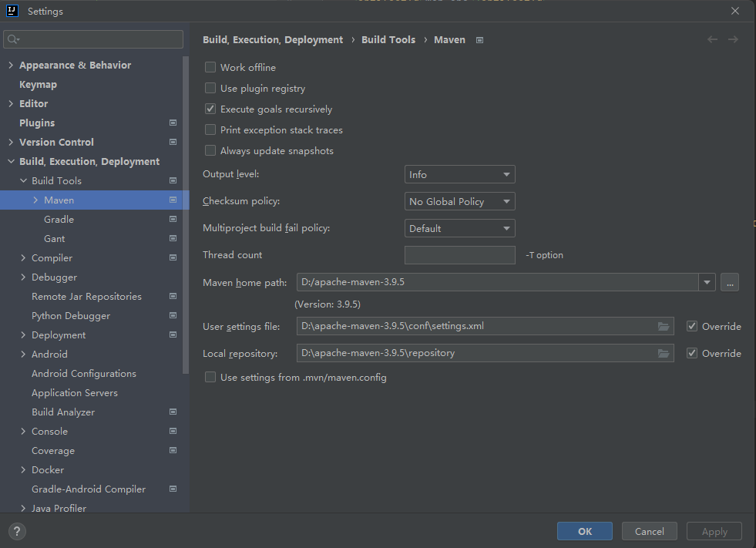The width and height of the screenshot is (756, 548).
Task: Click the Local repository path field
Action: click(x=485, y=353)
